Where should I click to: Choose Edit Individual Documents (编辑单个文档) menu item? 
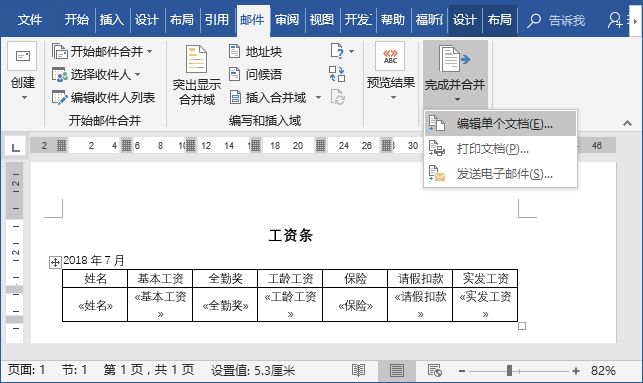(500, 123)
